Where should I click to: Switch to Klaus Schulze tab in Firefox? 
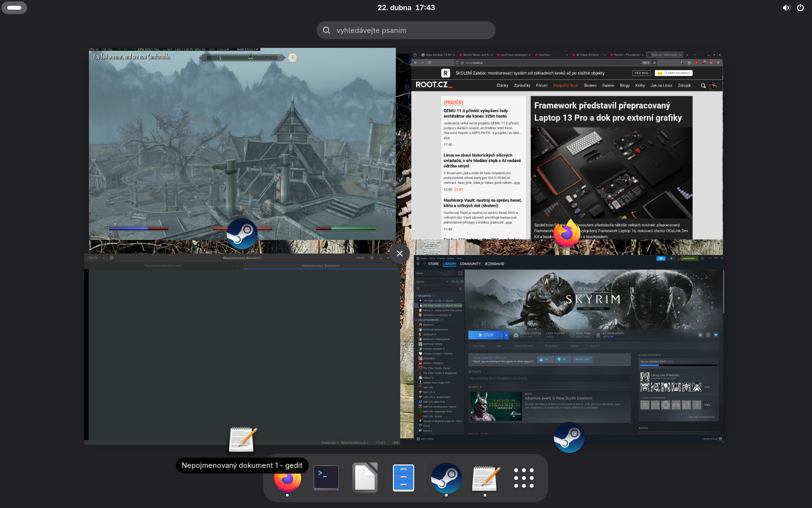click(x=589, y=55)
